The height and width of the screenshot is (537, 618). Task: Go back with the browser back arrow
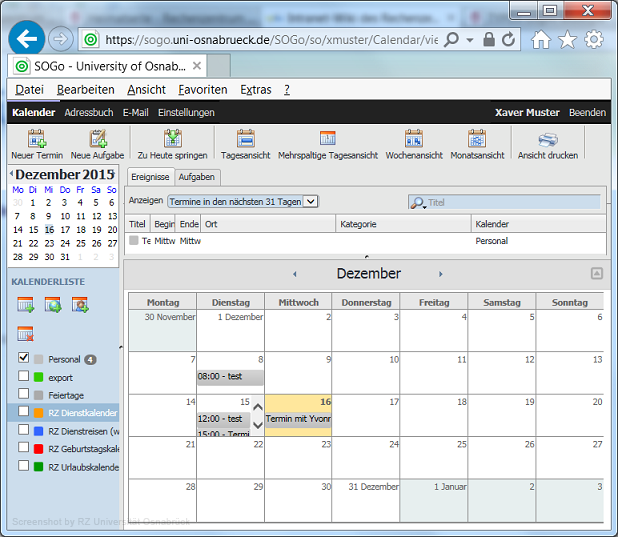click(x=26, y=39)
